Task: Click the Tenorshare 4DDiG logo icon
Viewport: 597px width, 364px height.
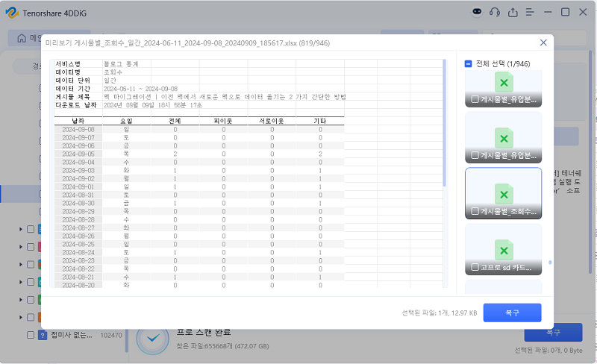Action: point(12,13)
